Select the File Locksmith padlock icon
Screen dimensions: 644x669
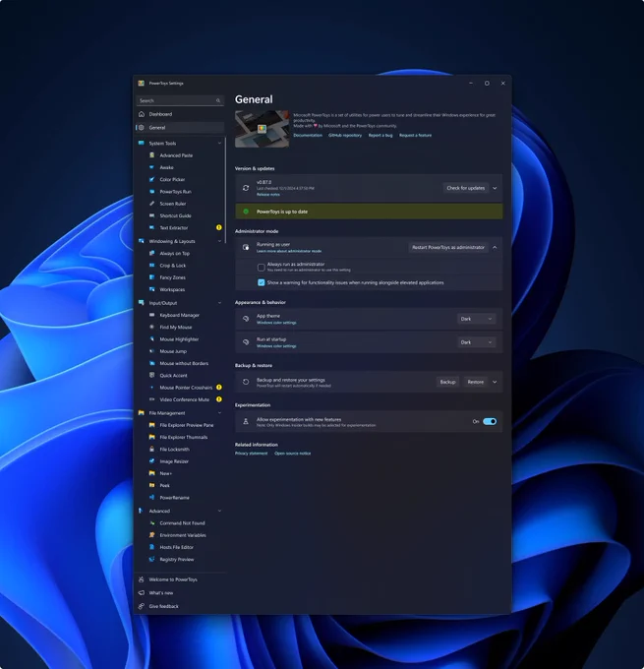[x=151, y=449]
